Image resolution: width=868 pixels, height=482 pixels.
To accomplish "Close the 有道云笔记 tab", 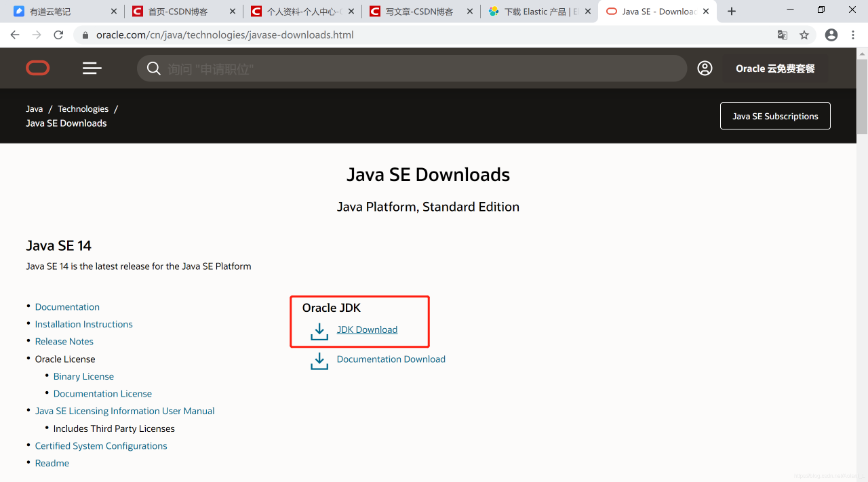I will tap(114, 12).
